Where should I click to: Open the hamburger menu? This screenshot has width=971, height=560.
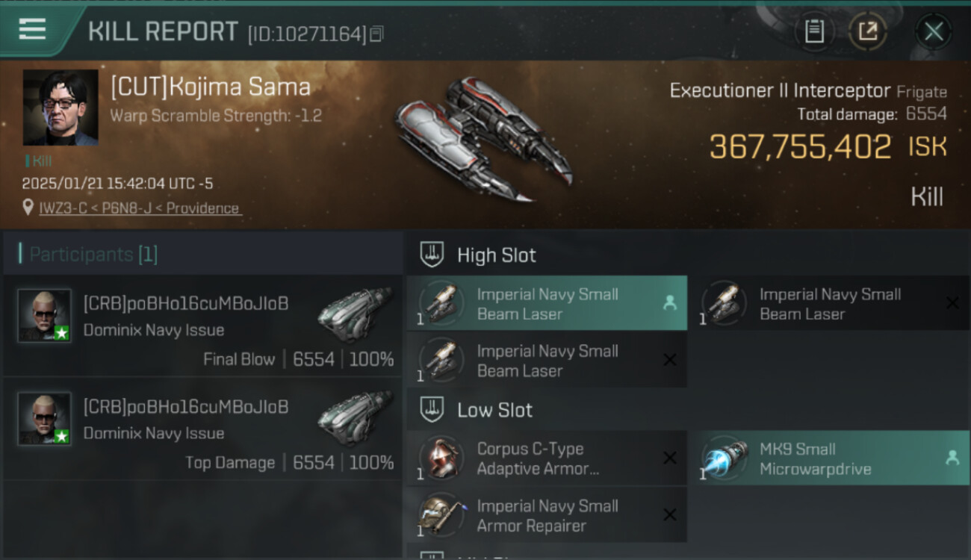point(32,30)
